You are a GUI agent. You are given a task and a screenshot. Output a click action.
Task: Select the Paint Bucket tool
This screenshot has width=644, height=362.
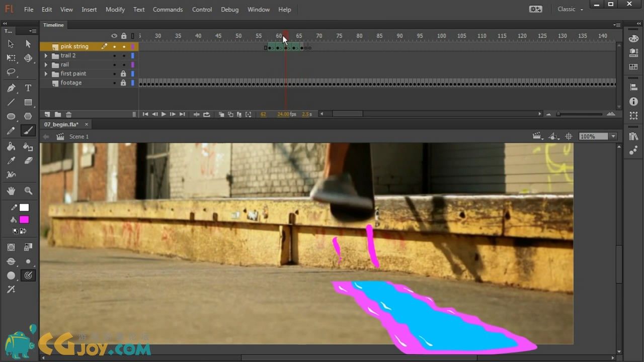11,147
